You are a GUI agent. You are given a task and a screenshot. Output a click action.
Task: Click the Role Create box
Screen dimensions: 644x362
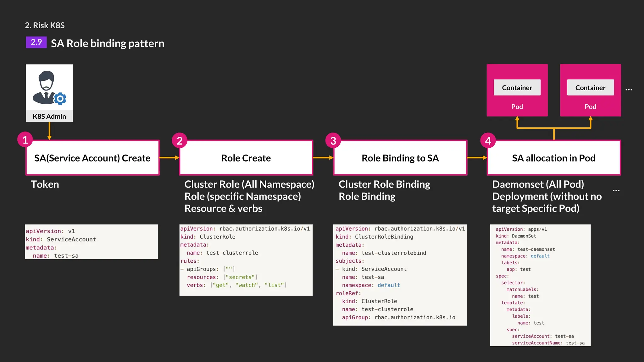246,158
